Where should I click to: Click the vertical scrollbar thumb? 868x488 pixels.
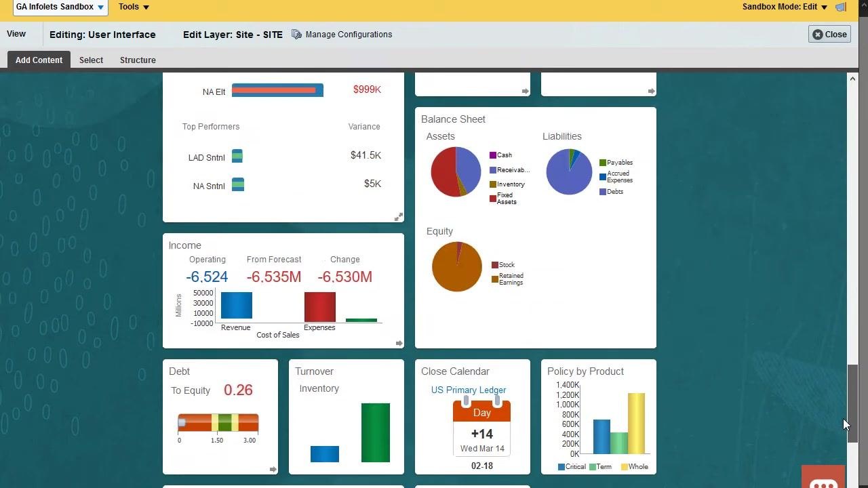click(853, 404)
